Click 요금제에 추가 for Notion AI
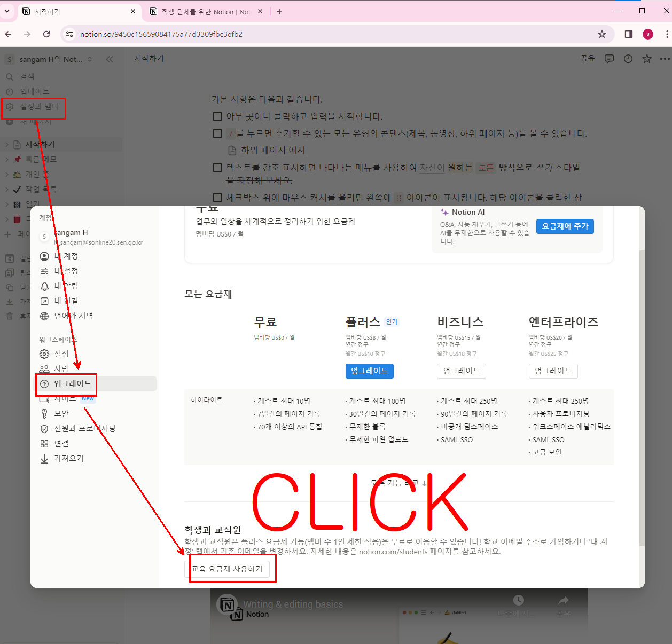This screenshot has height=644, width=672. (x=565, y=226)
